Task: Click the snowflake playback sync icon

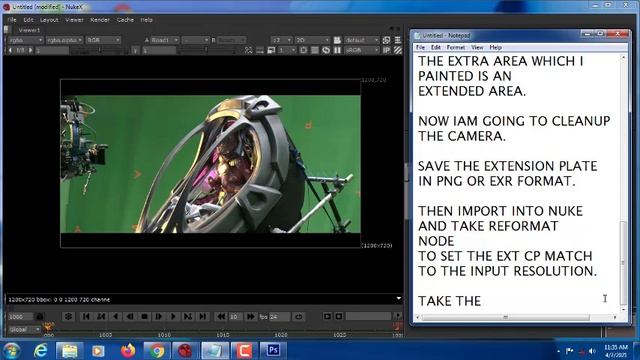Action: (x=68, y=316)
